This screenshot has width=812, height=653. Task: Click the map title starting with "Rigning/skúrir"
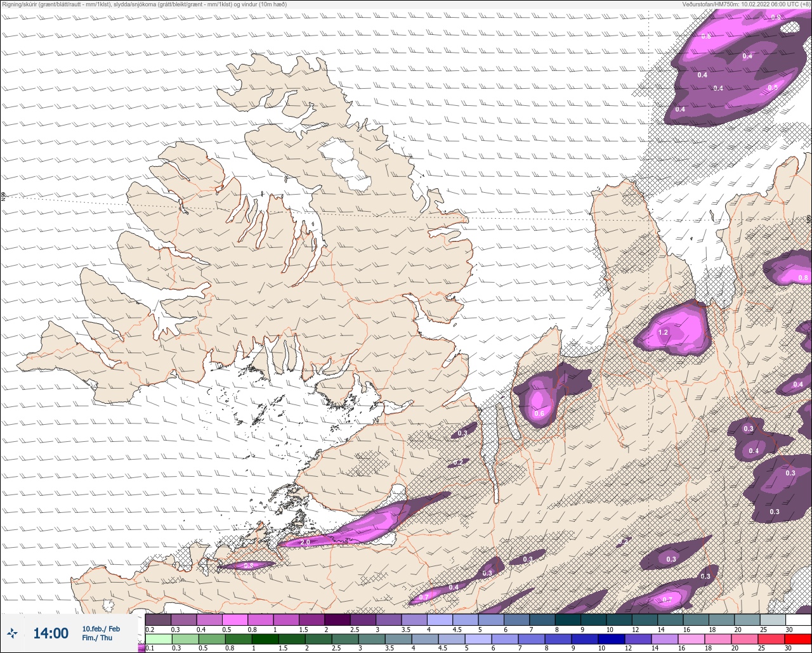pyautogui.click(x=145, y=4)
